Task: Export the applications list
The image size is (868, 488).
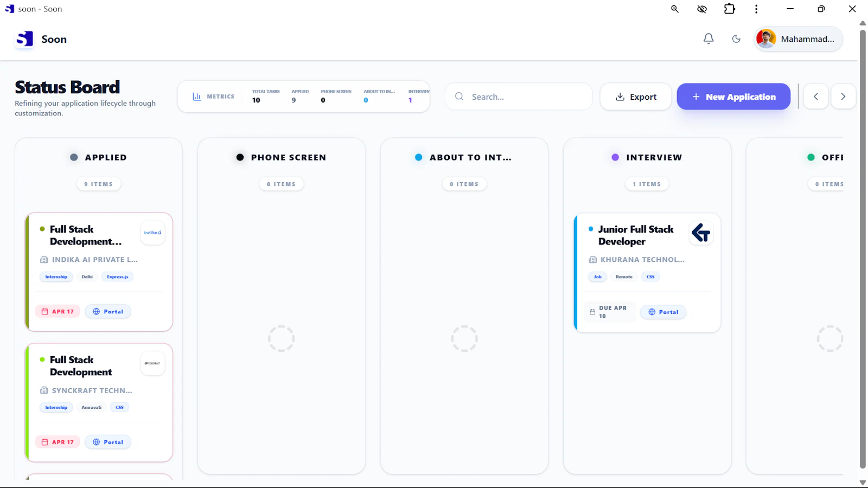Action: (636, 97)
